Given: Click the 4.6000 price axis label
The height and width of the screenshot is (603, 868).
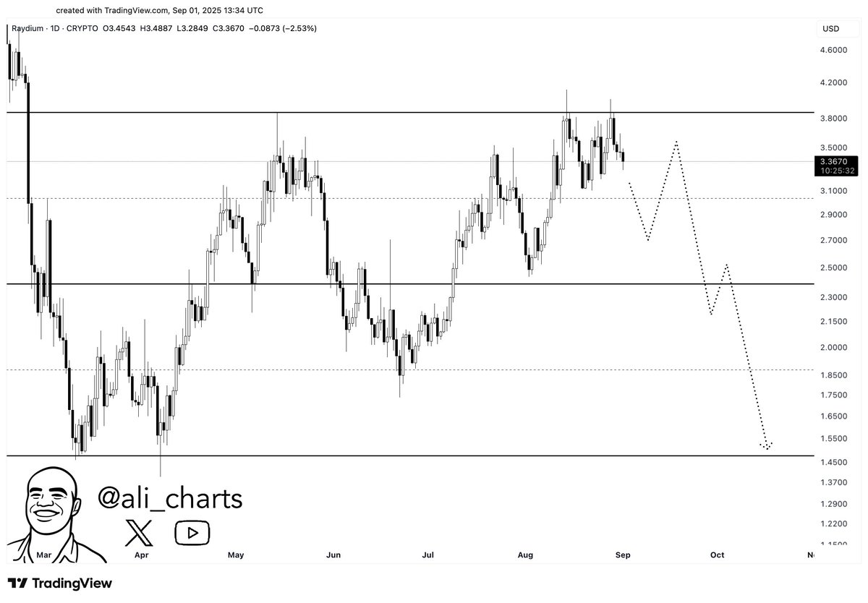Looking at the screenshot, I should [x=833, y=50].
